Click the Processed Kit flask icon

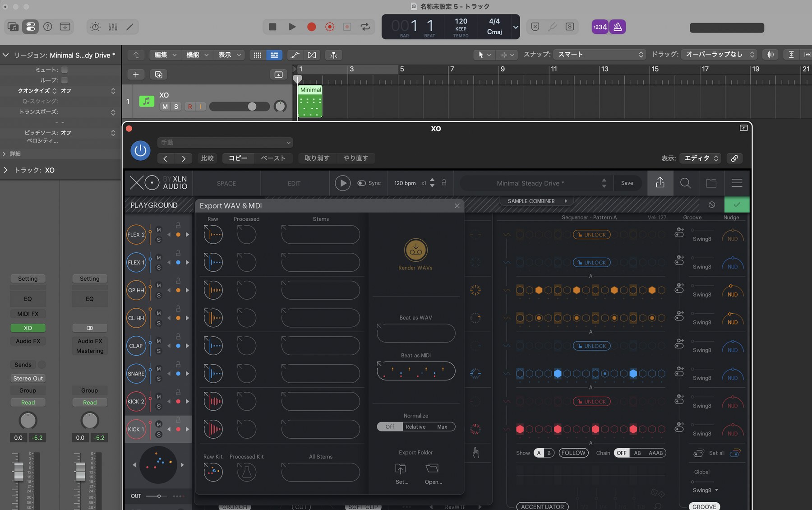click(247, 472)
